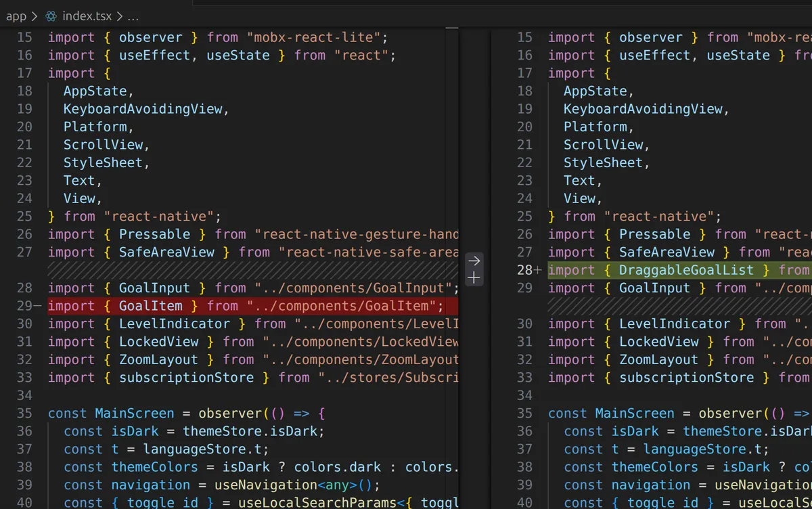Expand the ellipsis breadcrumb segment
This screenshot has width=812, height=509.
pyautogui.click(x=133, y=16)
